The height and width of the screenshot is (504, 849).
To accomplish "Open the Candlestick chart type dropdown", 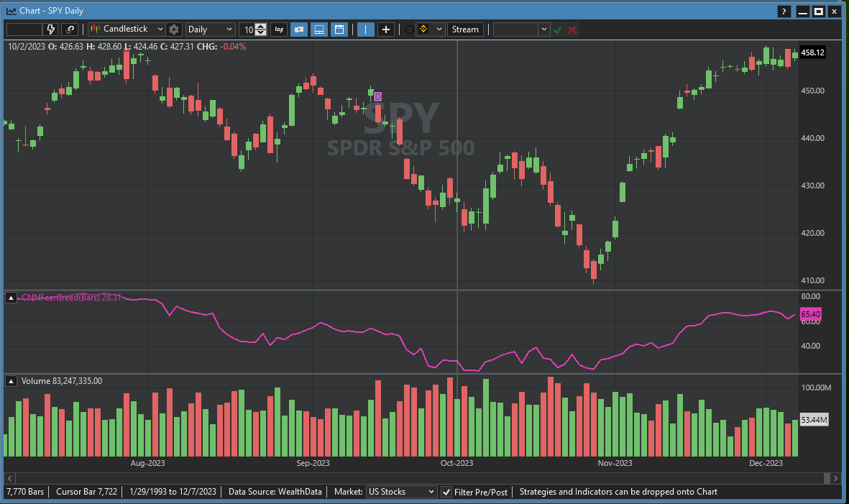I will 127,29.
